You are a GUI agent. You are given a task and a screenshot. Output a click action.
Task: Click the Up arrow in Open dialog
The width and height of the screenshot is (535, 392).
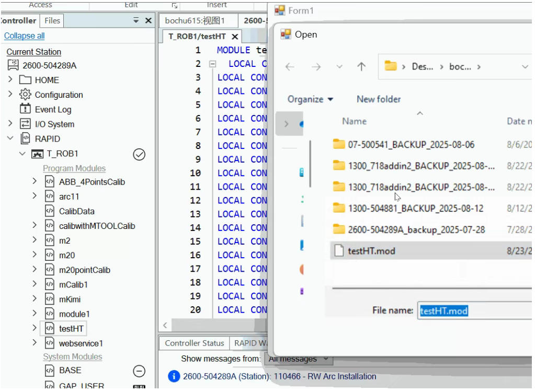[361, 67]
